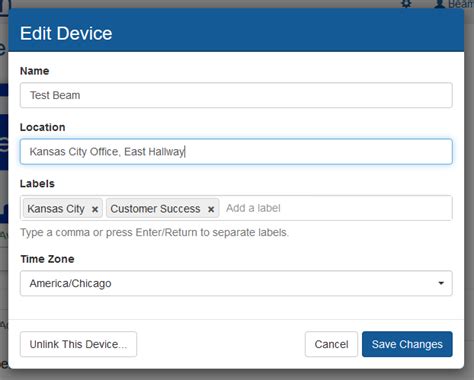Viewport: 474px width, 380px height.
Task: Click the Time Zone field heading
Action: click(x=47, y=259)
